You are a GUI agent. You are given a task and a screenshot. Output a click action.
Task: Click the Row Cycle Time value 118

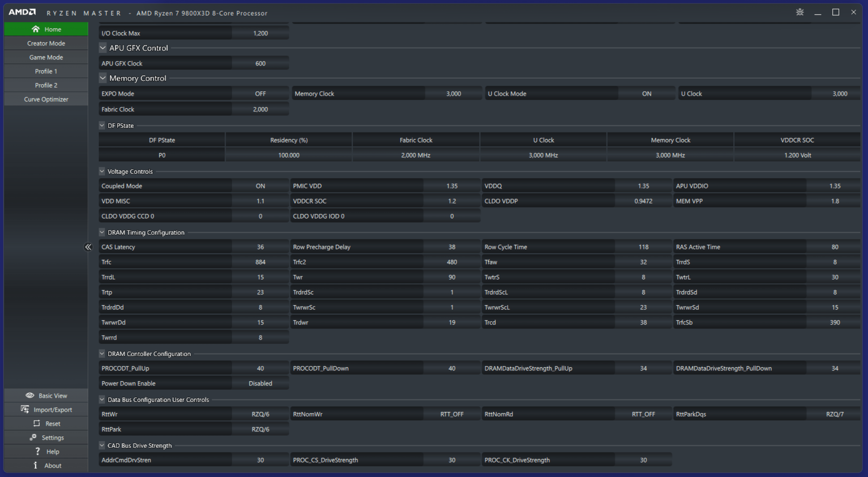(643, 247)
